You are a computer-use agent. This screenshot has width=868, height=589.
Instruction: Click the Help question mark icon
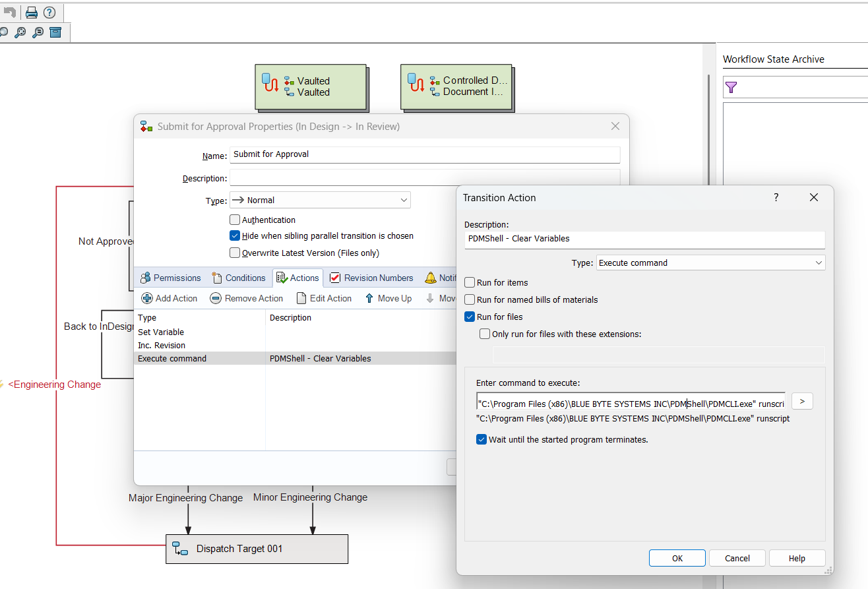point(51,11)
